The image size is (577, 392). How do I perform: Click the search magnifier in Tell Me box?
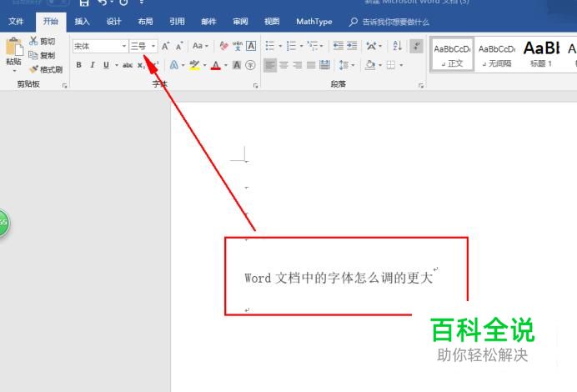click(x=353, y=22)
